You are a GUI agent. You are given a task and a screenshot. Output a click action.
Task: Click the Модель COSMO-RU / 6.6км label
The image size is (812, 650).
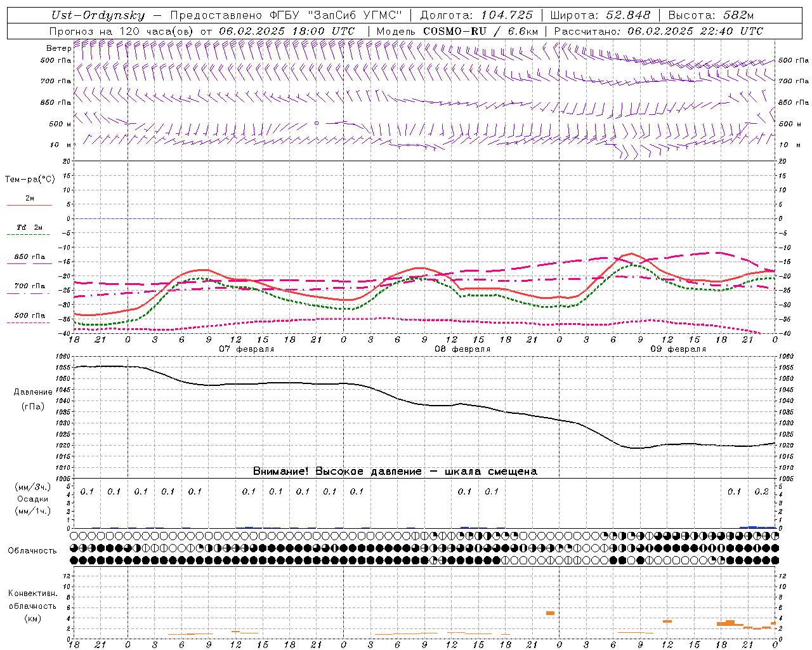tap(457, 31)
